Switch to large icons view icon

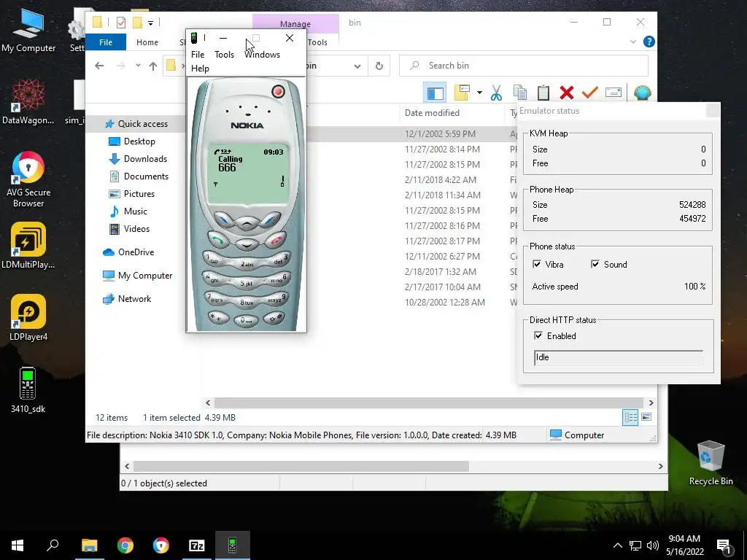[x=646, y=417]
